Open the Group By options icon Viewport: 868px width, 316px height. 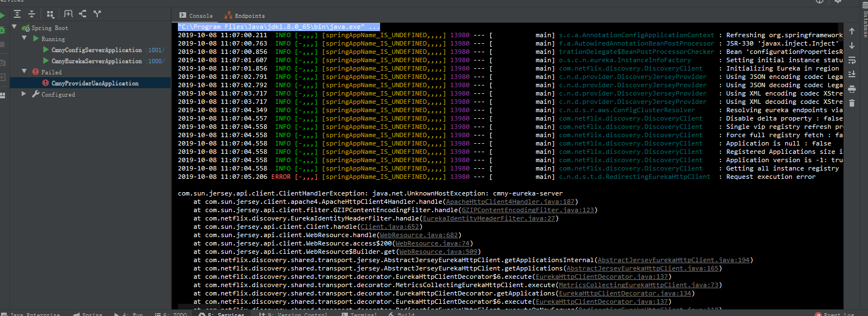click(51, 14)
